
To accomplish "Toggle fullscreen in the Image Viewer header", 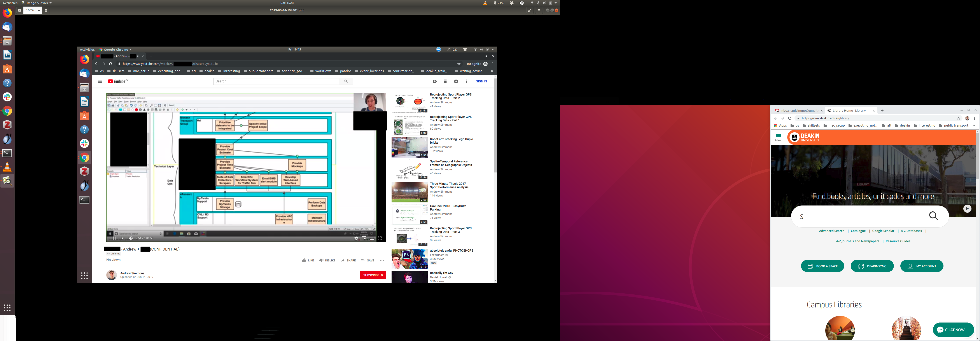I will click(530, 10).
